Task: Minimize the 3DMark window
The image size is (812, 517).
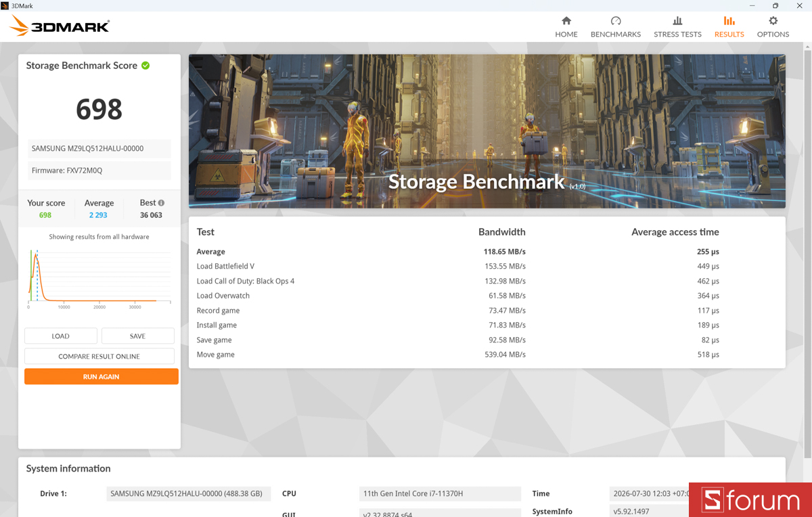Action: point(752,5)
